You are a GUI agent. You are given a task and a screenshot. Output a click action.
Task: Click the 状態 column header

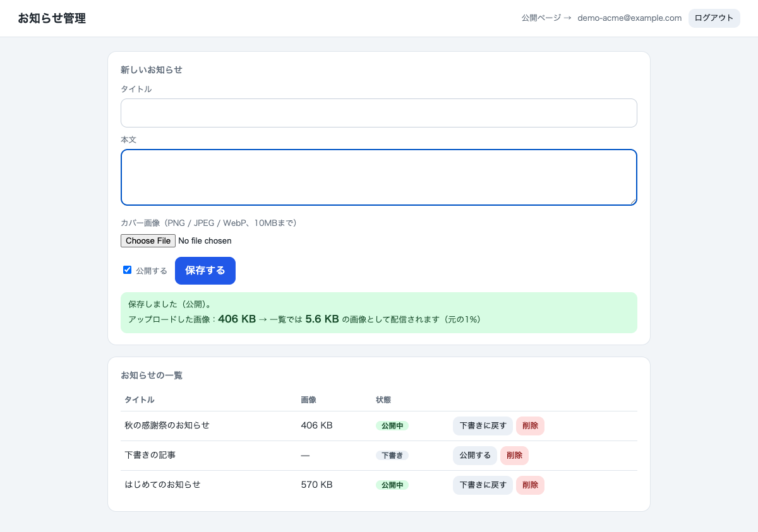pos(383,400)
